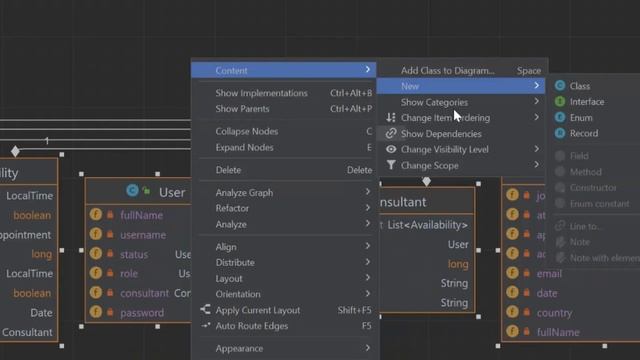Open the Content submenu
Image resolution: width=640 pixels, height=360 pixels.
click(x=284, y=70)
